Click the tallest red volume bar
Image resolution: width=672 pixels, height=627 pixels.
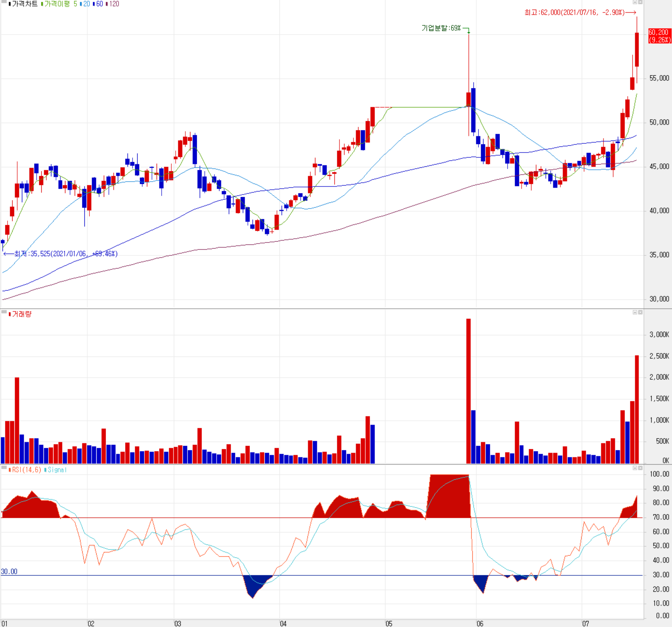pyautogui.click(x=468, y=391)
